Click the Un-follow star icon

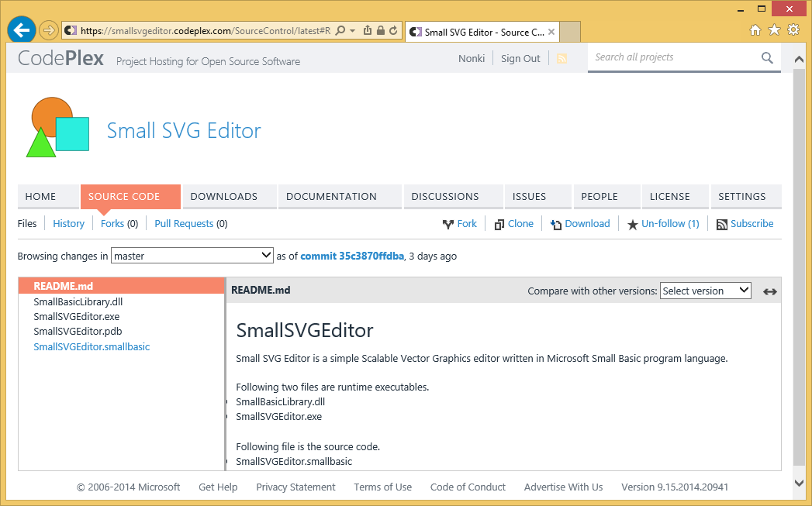pyautogui.click(x=632, y=225)
